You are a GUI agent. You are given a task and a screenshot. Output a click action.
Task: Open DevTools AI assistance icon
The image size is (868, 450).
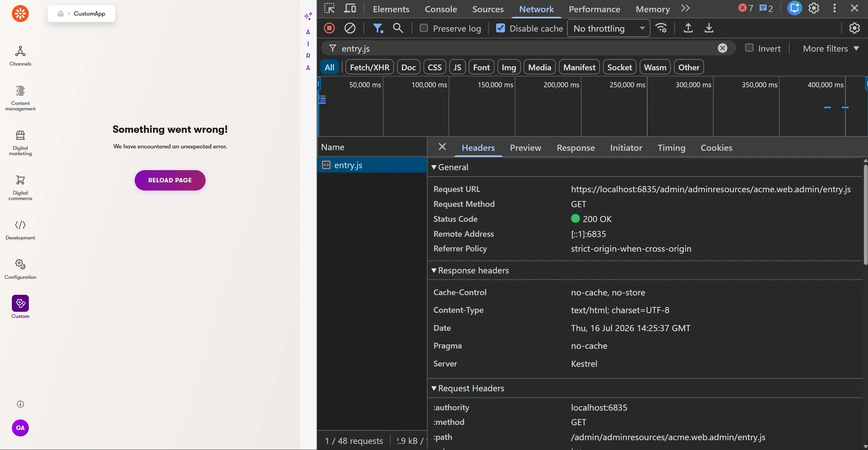tap(795, 8)
